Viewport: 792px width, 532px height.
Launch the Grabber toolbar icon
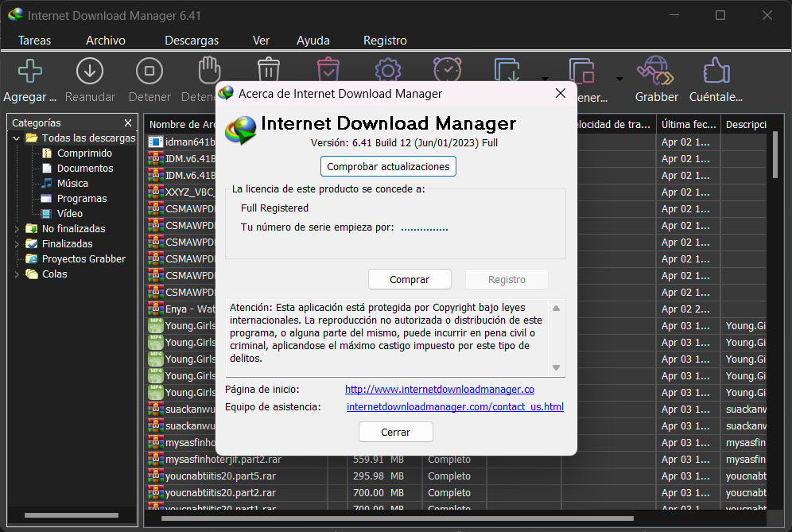point(655,70)
